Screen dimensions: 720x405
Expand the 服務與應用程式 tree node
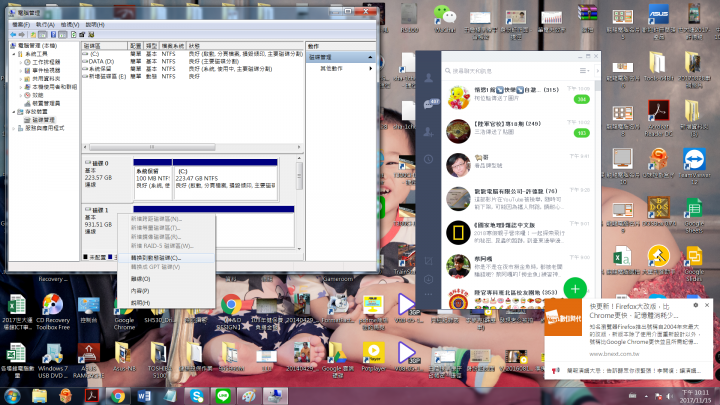coord(14,128)
